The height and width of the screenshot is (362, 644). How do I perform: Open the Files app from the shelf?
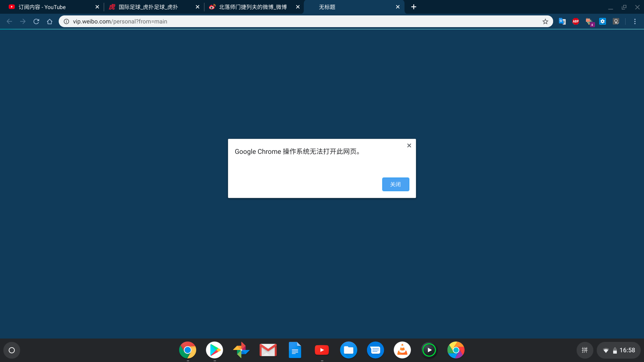(x=348, y=350)
